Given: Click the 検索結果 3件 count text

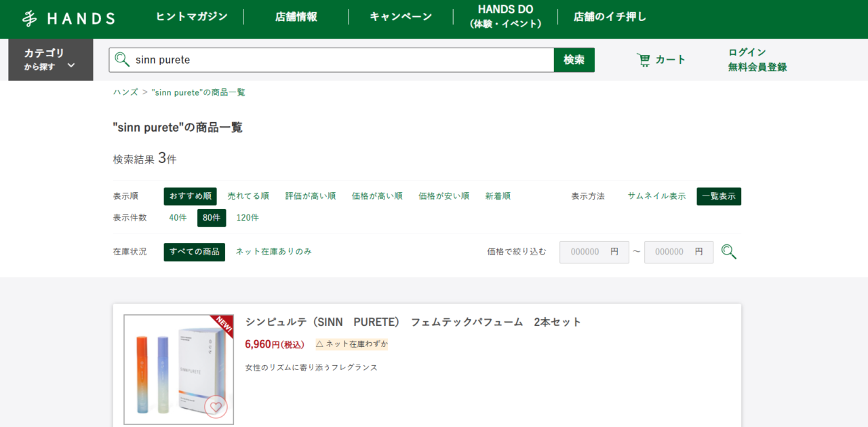Looking at the screenshot, I should coord(144,159).
